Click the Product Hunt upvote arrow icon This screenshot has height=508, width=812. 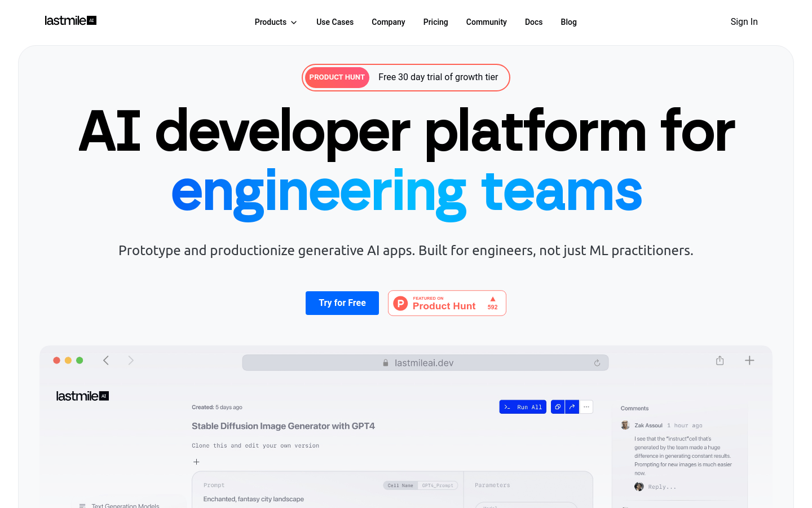(493, 299)
